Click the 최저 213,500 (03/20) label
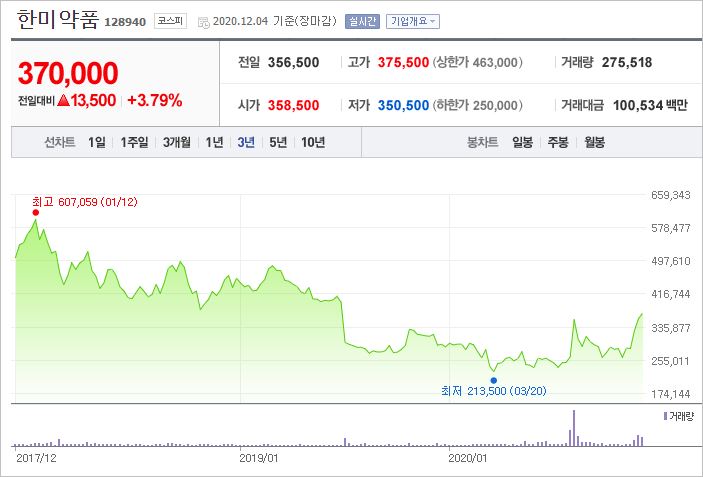This screenshot has height=477, width=703. click(x=494, y=391)
